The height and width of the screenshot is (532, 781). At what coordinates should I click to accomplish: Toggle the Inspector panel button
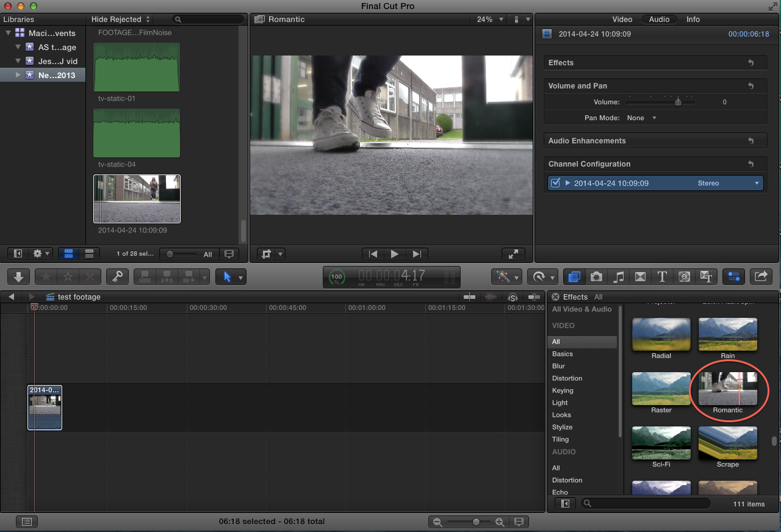733,276
